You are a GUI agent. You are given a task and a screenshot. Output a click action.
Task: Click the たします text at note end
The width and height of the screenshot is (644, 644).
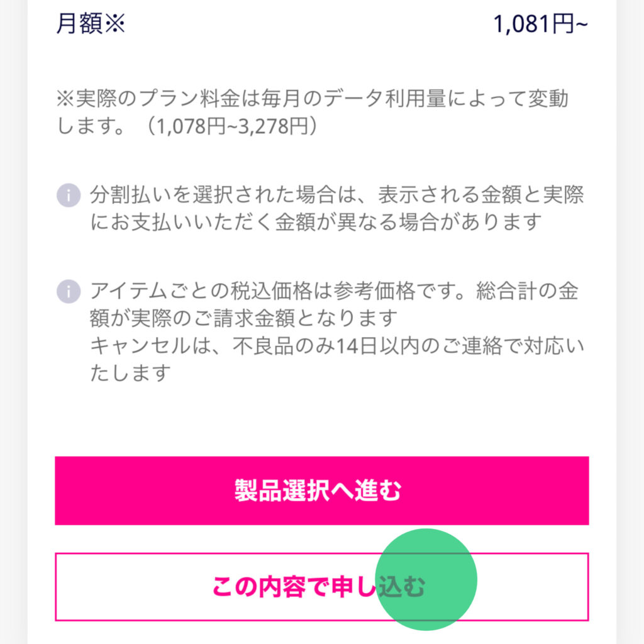pos(130,373)
